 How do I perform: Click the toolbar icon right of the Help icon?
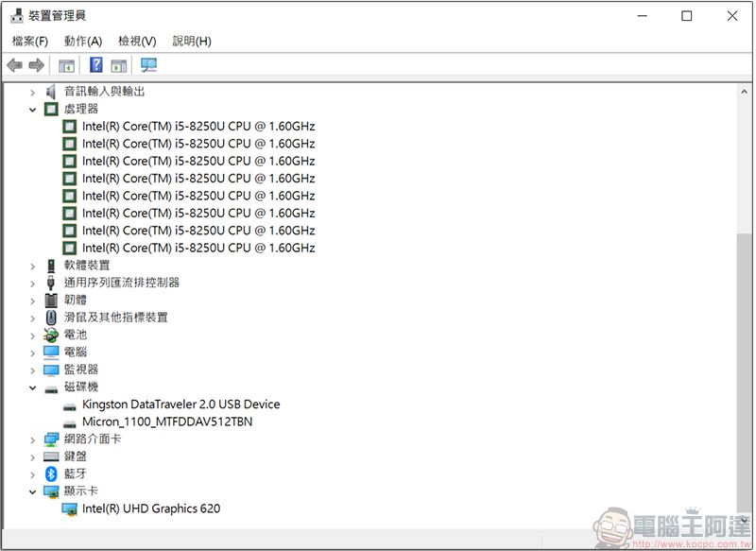pyautogui.click(x=119, y=65)
